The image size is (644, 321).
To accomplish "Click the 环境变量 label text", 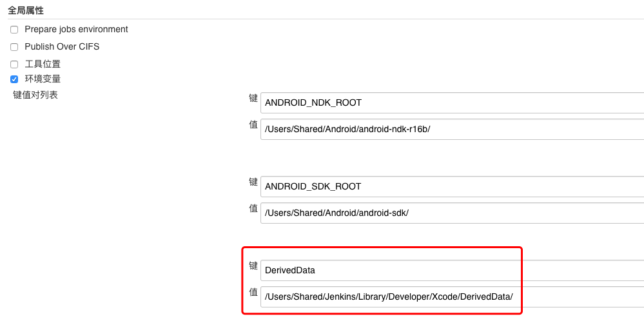I will point(43,79).
